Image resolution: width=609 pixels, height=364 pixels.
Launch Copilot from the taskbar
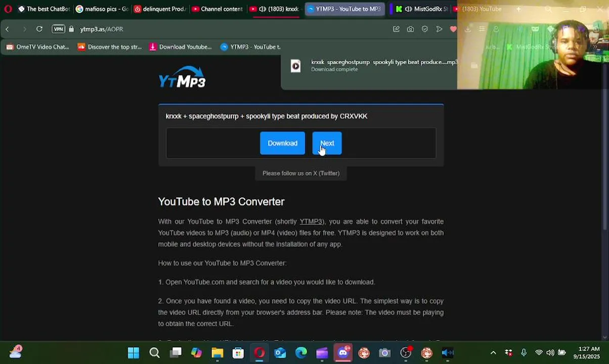[x=196, y=353]
